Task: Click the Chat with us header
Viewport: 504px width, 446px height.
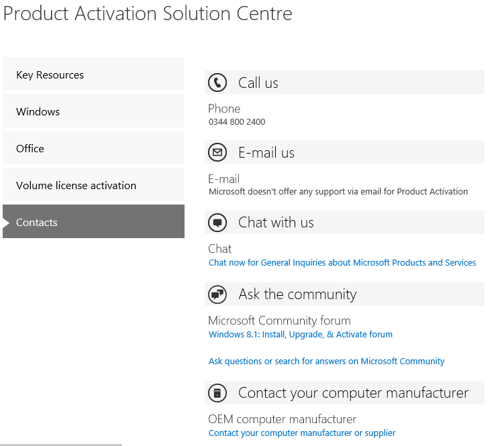Action: 344,223
